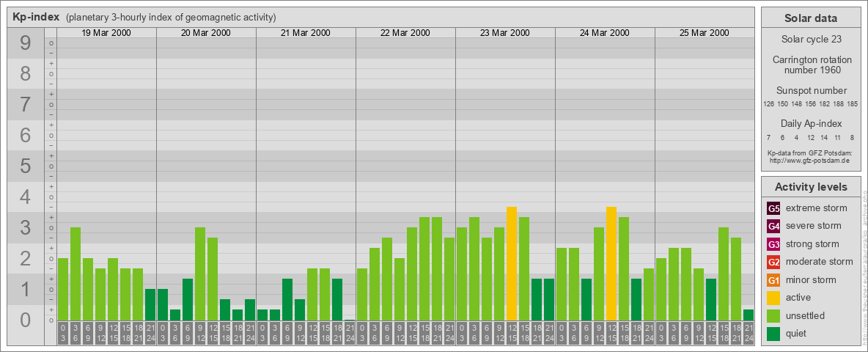Click the planetary 3-hourly index subtitle

[171, 18]
